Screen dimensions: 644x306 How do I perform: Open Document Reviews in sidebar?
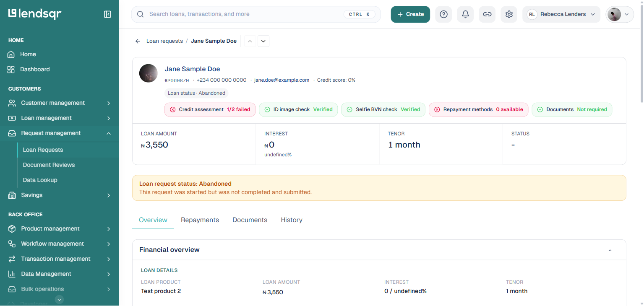(49, 165)
